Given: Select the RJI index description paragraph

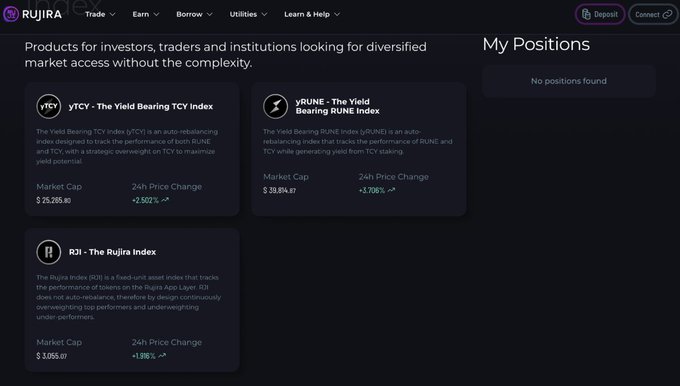Looking at the screenshot, I should pos(128,297).
